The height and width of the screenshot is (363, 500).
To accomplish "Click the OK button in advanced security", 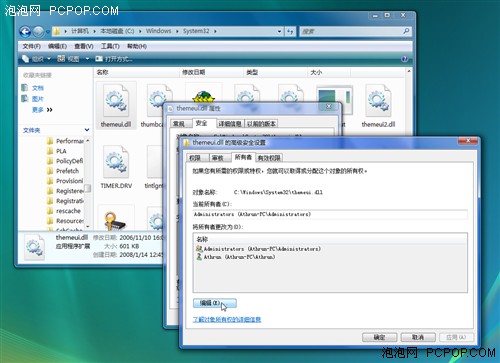I will coord(379,337).
